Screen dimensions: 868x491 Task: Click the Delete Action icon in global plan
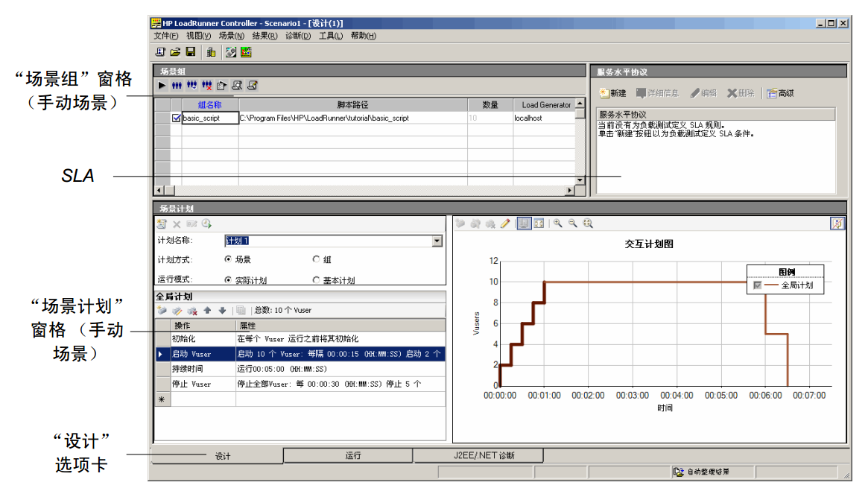192,311
